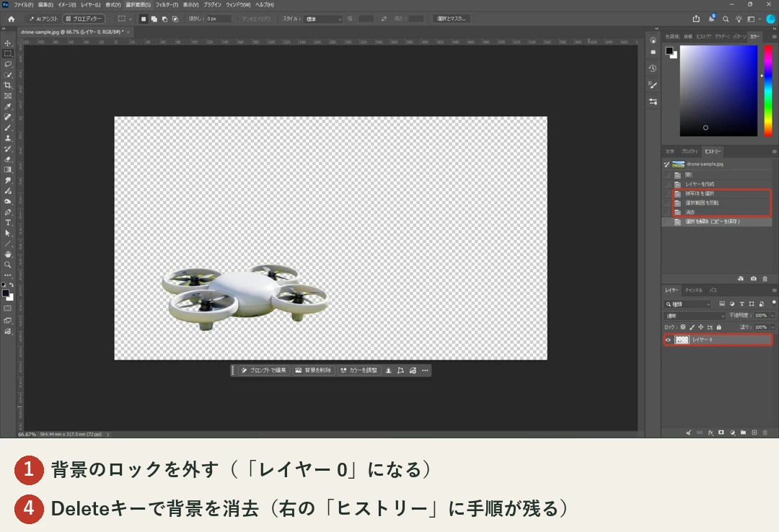Click the trash icon in the History panel

[x=765, y=279]
